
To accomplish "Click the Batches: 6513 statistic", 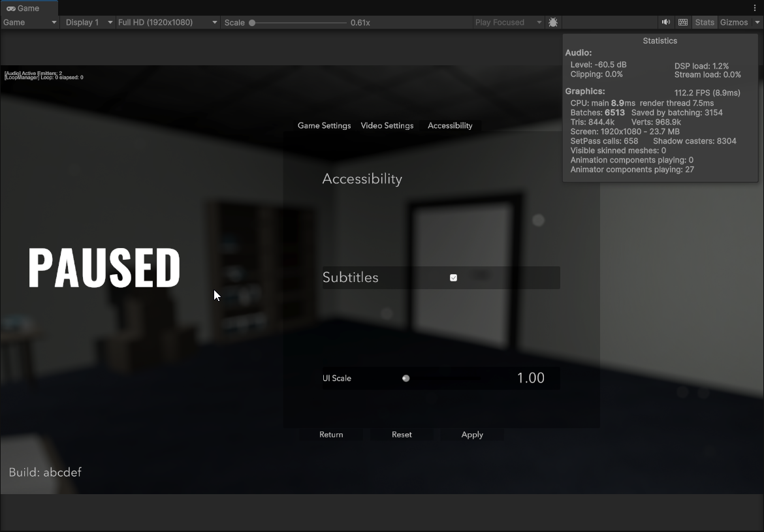I will pos(597,112).
